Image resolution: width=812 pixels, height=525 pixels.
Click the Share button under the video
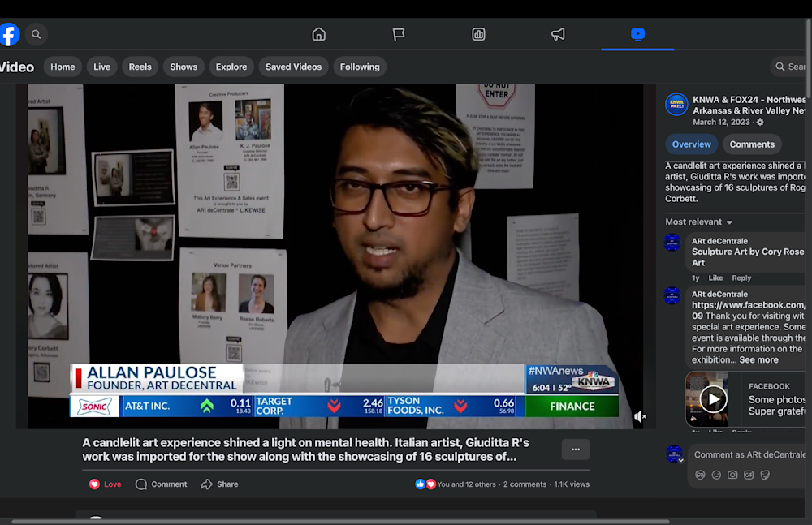219,484
